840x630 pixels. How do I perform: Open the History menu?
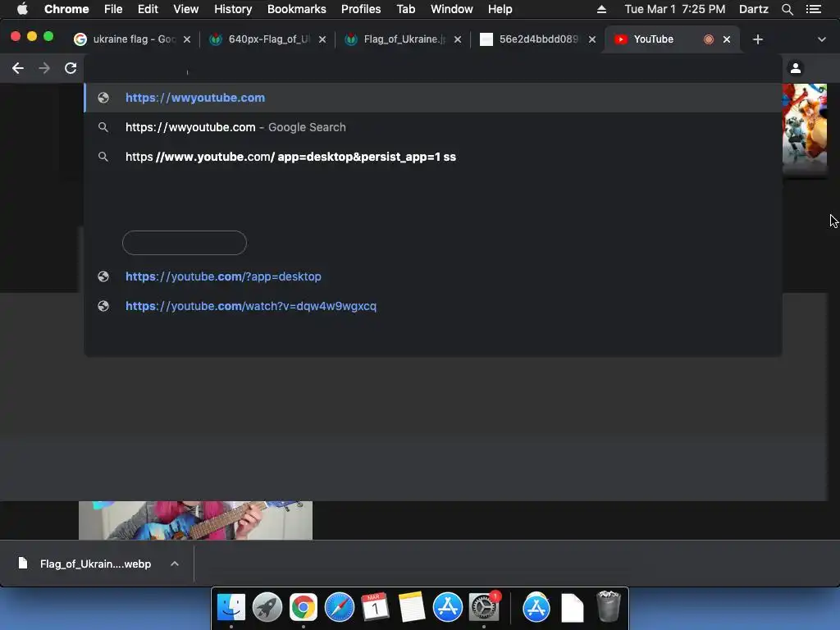(x=233, y=9)
